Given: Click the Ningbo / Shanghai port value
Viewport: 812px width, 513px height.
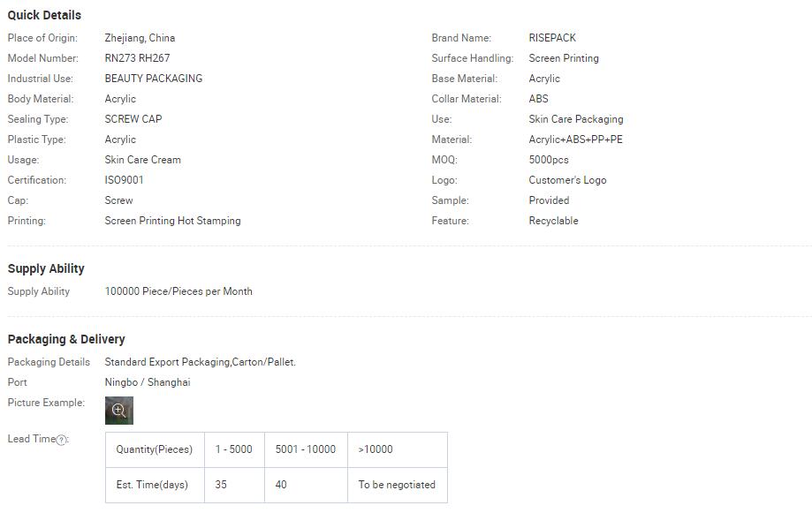Looking at the screenshot, I should tap(147, 382).
